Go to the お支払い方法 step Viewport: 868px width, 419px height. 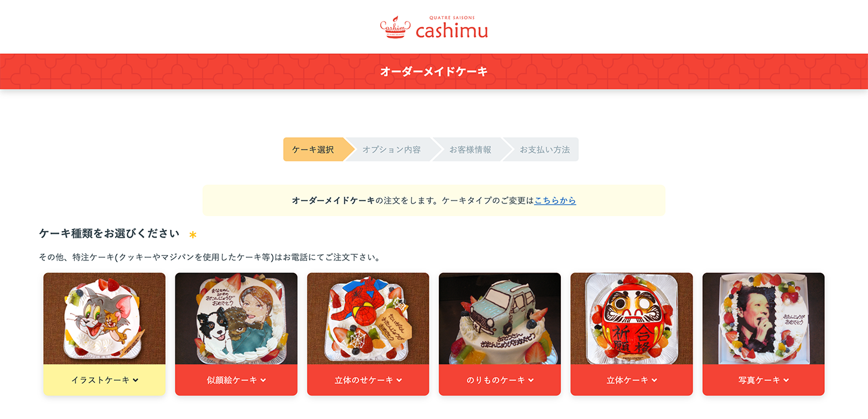[544, 150]
